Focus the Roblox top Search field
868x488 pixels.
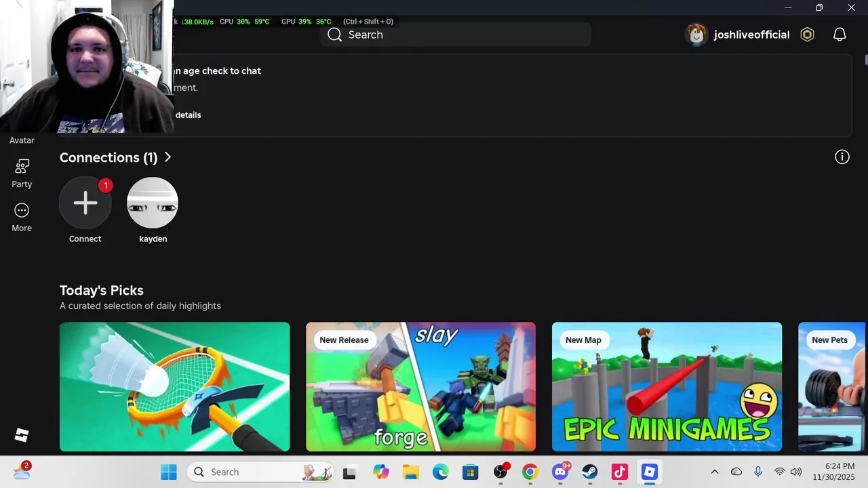[456, 35]
